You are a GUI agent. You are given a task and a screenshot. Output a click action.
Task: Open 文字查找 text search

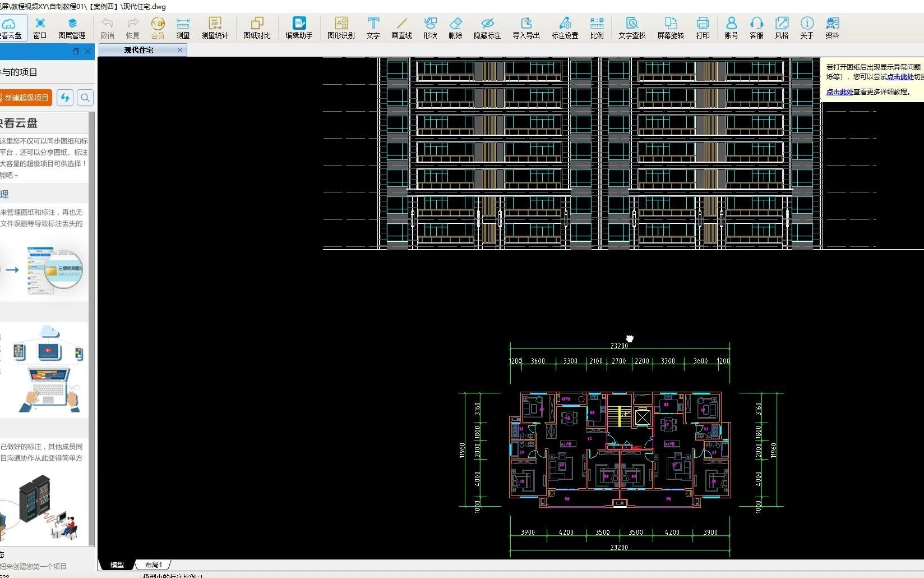[633, 27]
